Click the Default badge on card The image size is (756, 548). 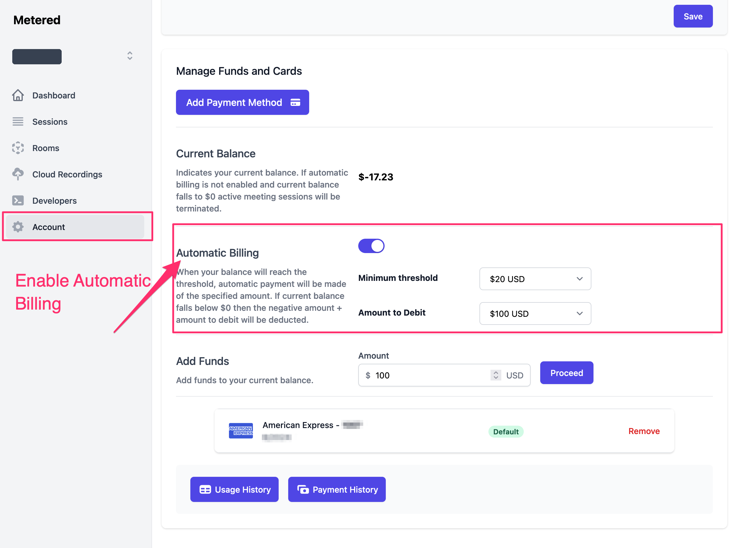click(x=506, y=432)
